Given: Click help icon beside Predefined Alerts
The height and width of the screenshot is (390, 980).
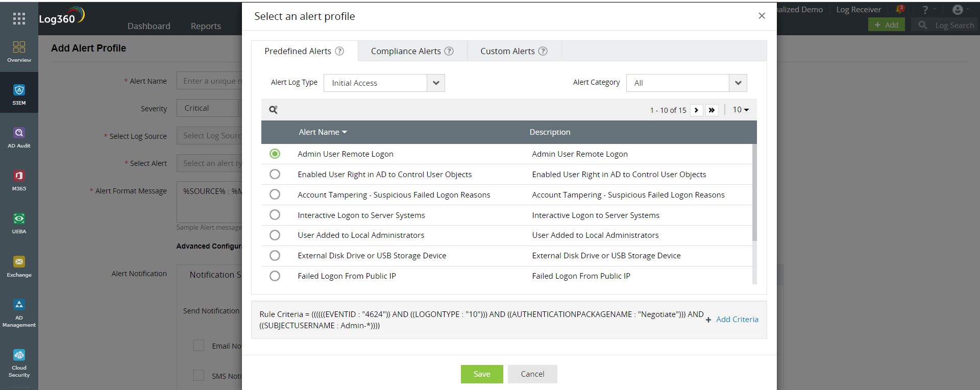Looking at the screenshot, I should pyautogui.click(x=339, y=51).
